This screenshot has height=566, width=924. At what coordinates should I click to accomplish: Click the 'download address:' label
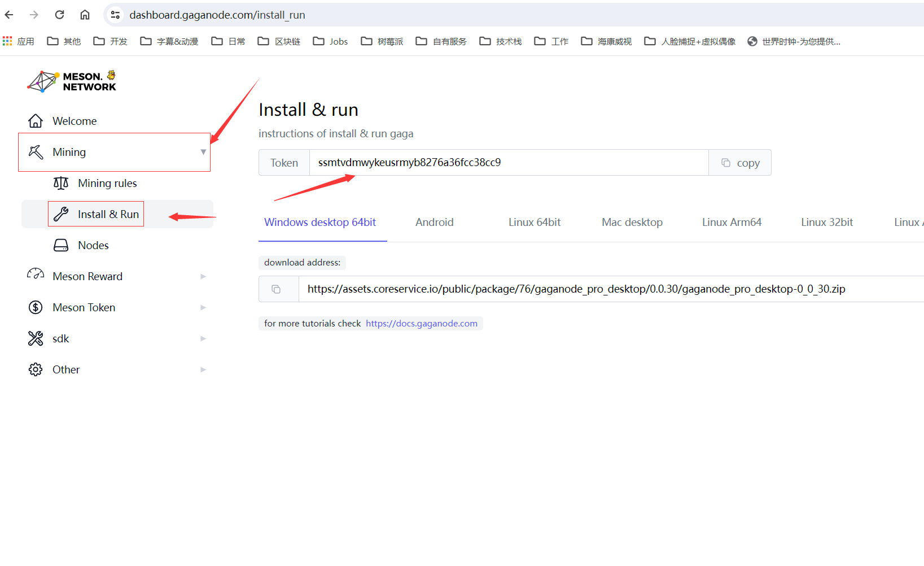point(303,263)
